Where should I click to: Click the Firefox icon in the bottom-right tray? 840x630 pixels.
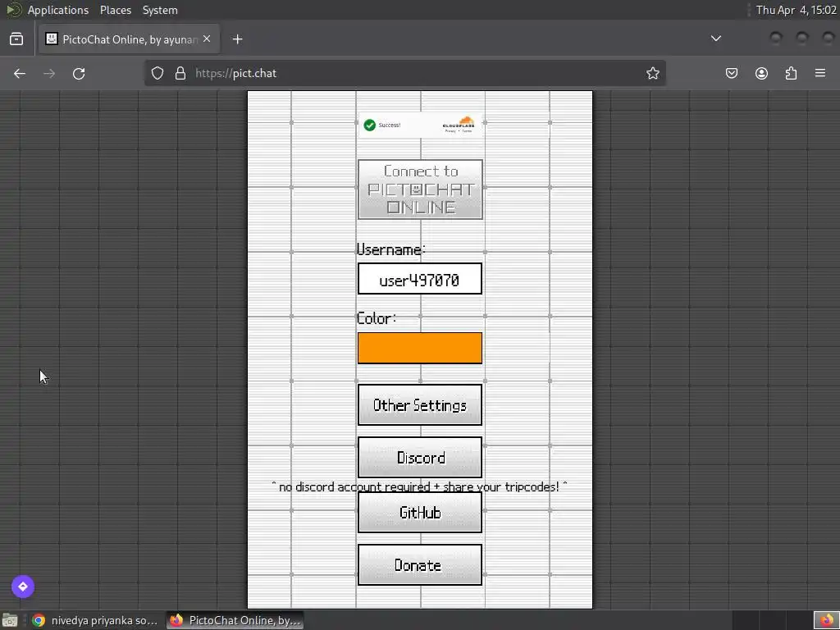coord(827,620)
